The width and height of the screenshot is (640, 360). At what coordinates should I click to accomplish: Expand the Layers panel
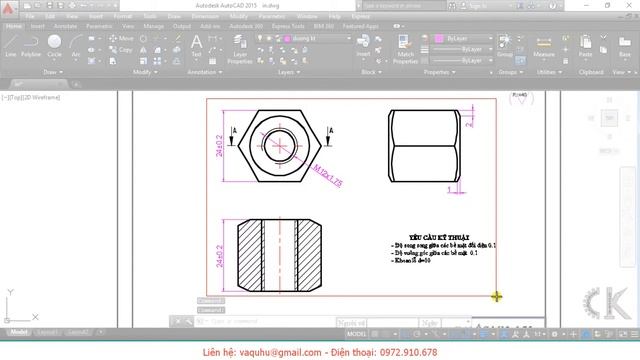point(289,72)
